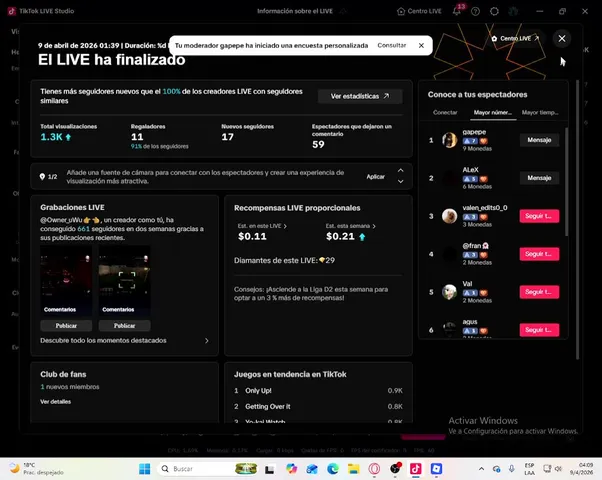Open valen_edits0_0's avatar
Image resolution: width=602 pixels, height=480 pixels.
click(450, 216)
